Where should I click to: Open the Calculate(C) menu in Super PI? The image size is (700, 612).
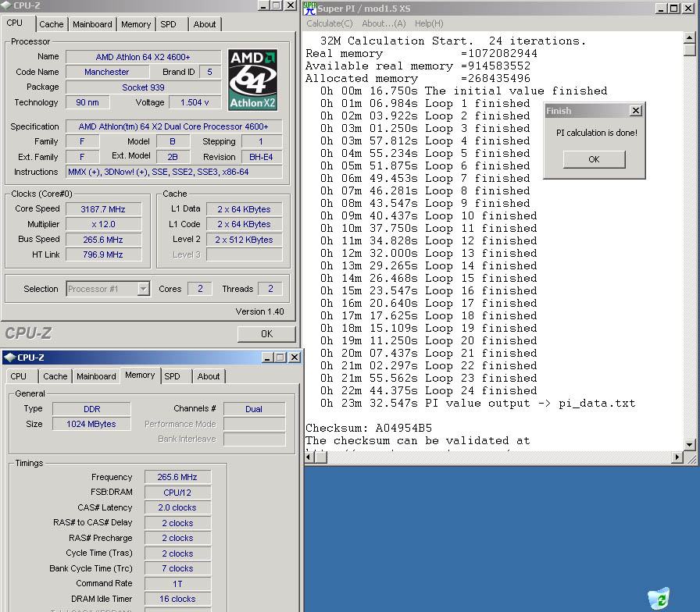(x=330, y=23)
